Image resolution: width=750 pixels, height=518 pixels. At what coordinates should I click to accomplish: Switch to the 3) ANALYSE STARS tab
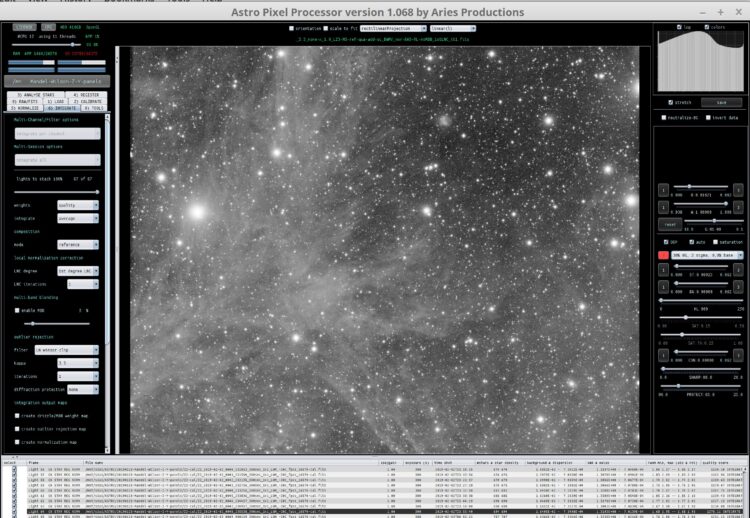pyautogui.click(x=36, y=95)
